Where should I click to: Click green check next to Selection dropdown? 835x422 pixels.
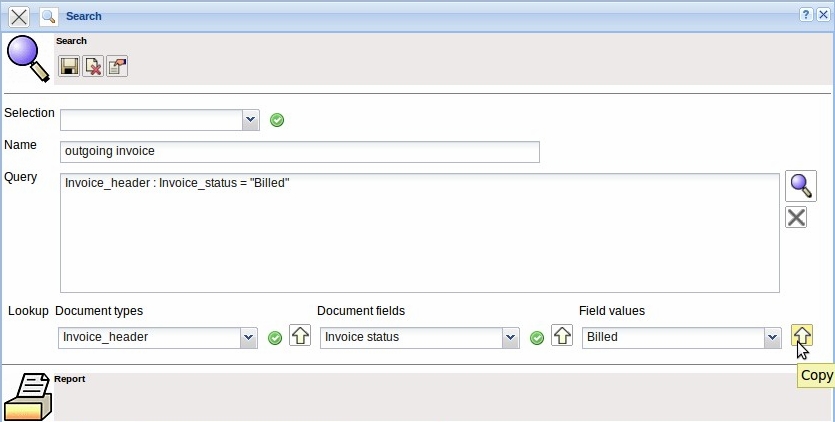point(277,120)
